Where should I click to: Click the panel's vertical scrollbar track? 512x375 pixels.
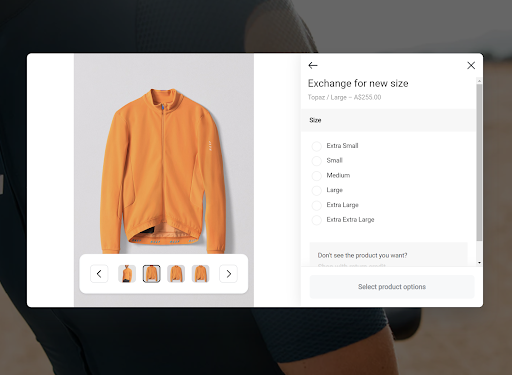[479, 171]
